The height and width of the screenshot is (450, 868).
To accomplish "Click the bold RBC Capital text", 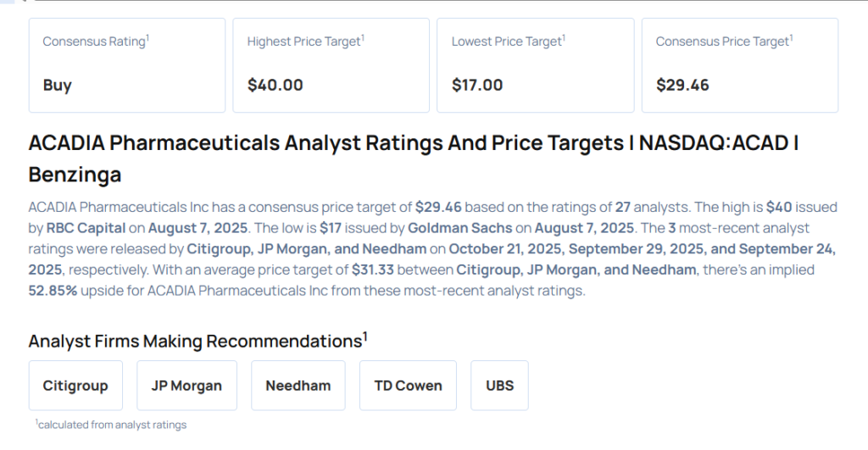I will [x=86, y=228].
